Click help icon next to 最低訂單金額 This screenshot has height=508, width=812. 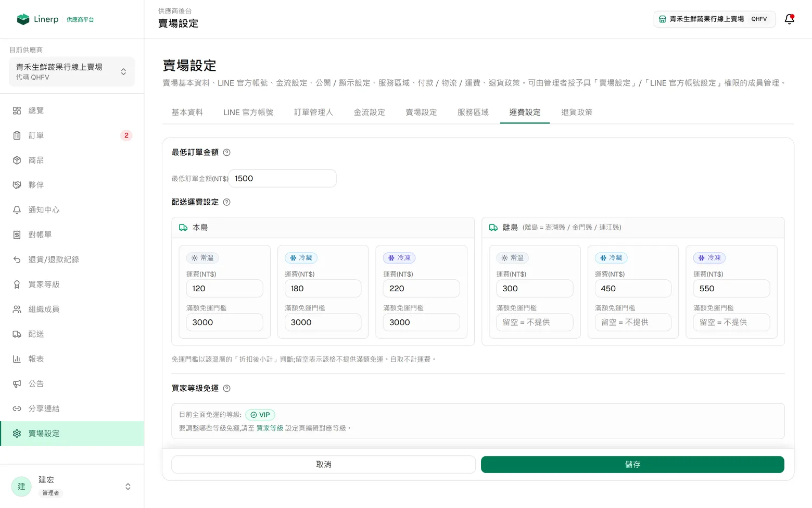tap(226, 153)
